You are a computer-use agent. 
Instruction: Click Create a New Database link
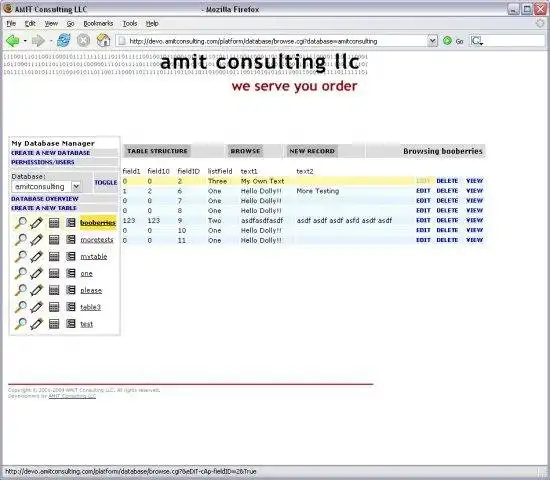tap(51, 153)
